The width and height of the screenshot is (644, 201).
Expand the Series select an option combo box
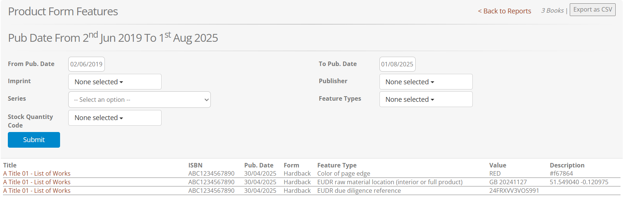coord(140,100)
